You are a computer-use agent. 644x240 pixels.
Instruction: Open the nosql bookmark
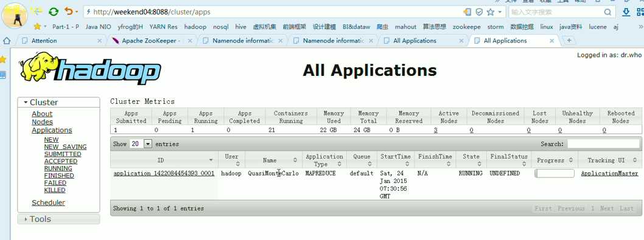click(220, 27)
